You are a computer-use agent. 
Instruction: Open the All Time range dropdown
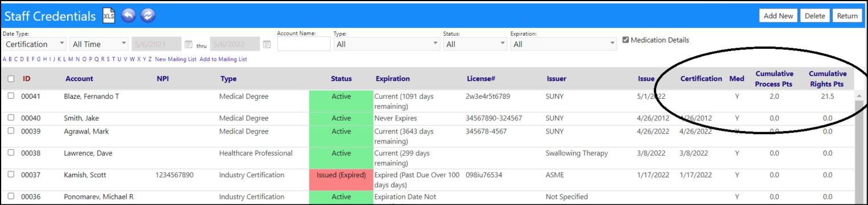[x=99, y=44]
